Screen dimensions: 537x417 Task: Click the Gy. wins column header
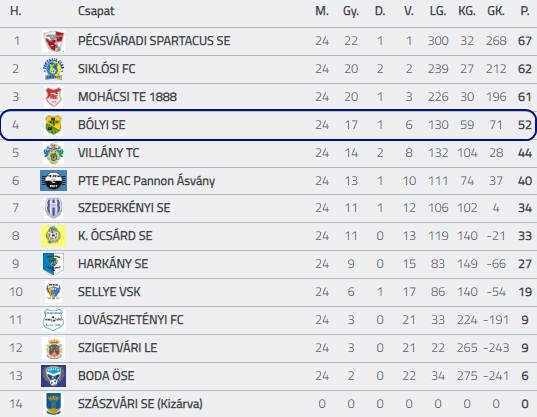351,11
